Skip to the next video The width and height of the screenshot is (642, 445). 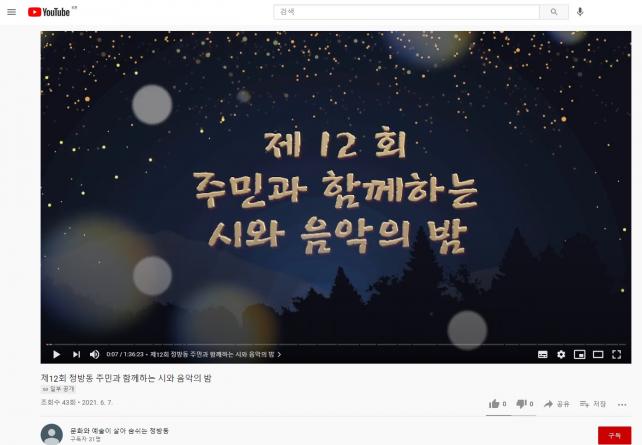[76, 354]
